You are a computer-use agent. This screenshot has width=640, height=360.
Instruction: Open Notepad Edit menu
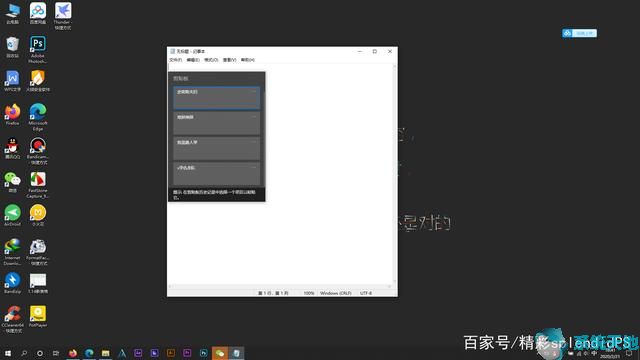point(193,60)
